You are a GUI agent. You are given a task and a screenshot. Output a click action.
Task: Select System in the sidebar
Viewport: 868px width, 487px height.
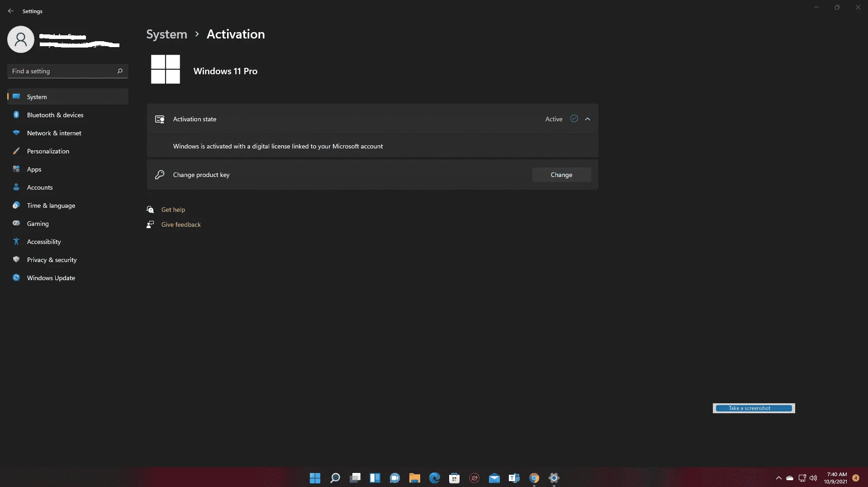[x=67, y=97]
